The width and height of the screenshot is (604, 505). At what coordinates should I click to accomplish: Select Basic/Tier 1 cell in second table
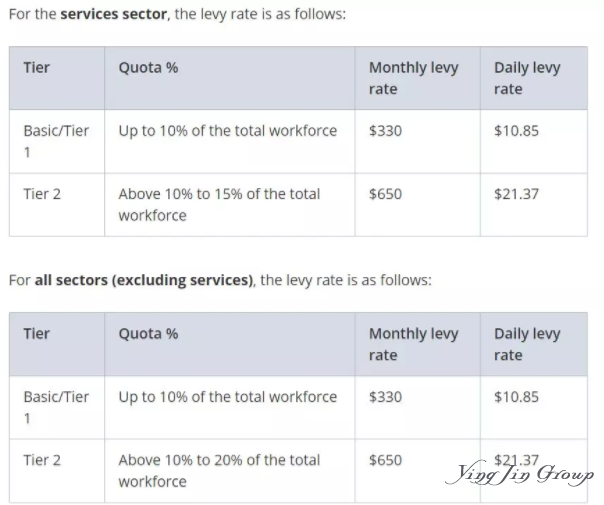click(x=57, y=408)
